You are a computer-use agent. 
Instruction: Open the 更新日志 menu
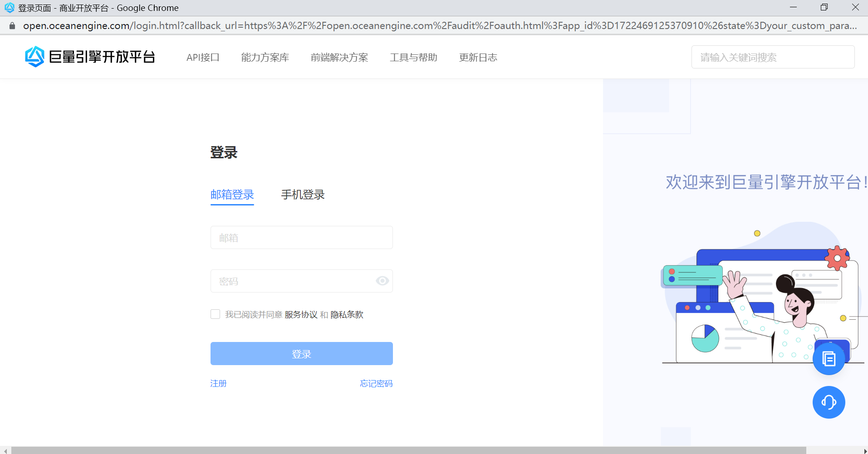478,58
